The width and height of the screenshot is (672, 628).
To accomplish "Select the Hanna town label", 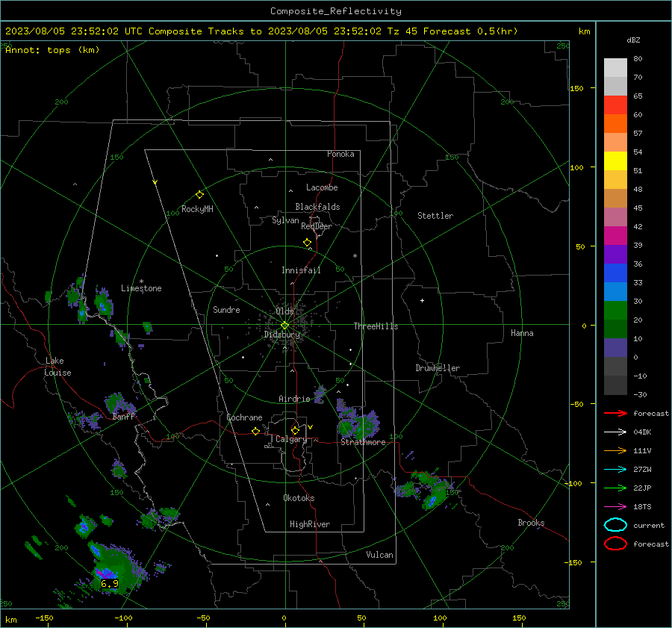I will [522, 333].
